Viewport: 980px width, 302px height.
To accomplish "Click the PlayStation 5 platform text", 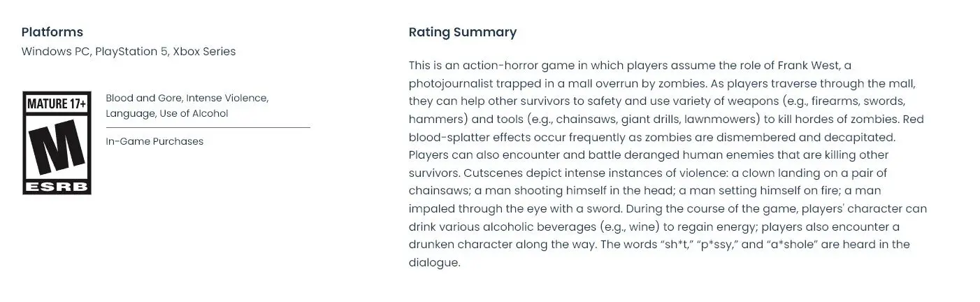I will click(131, 52).
